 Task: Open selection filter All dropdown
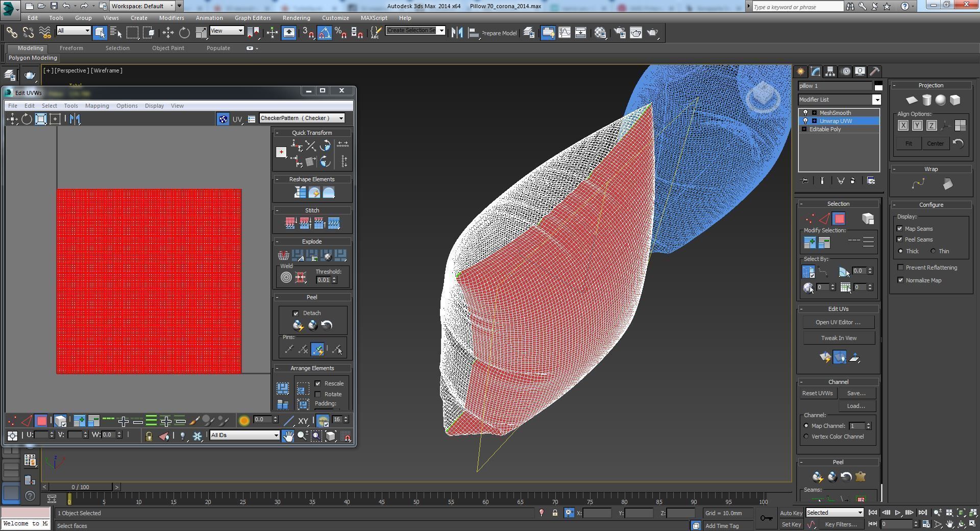point(73,31)
